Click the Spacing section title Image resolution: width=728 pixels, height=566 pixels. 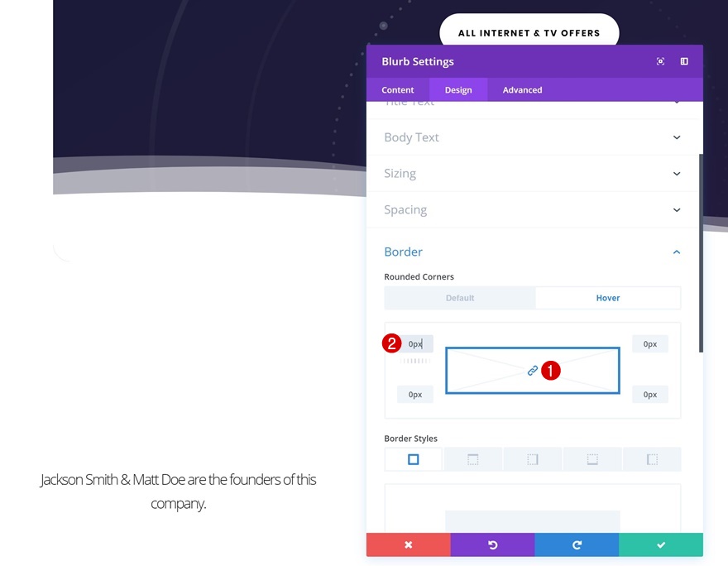click(405, 210)
